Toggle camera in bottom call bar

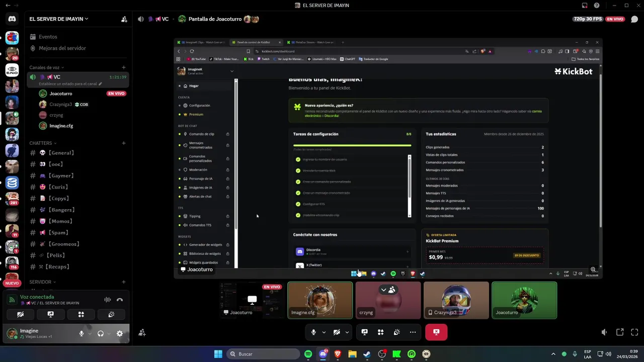[x=337, y=332]
